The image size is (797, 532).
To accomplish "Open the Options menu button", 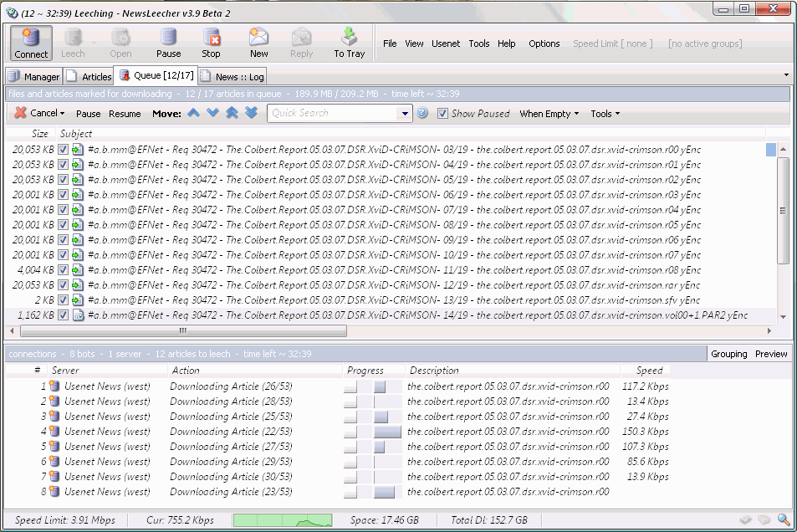I will point(544,43).
